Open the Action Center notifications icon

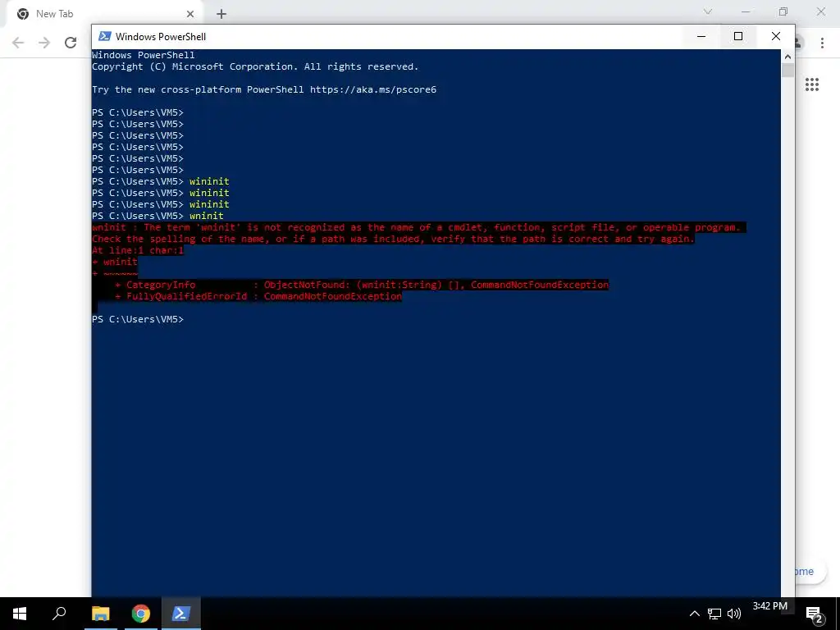[815, 614]
